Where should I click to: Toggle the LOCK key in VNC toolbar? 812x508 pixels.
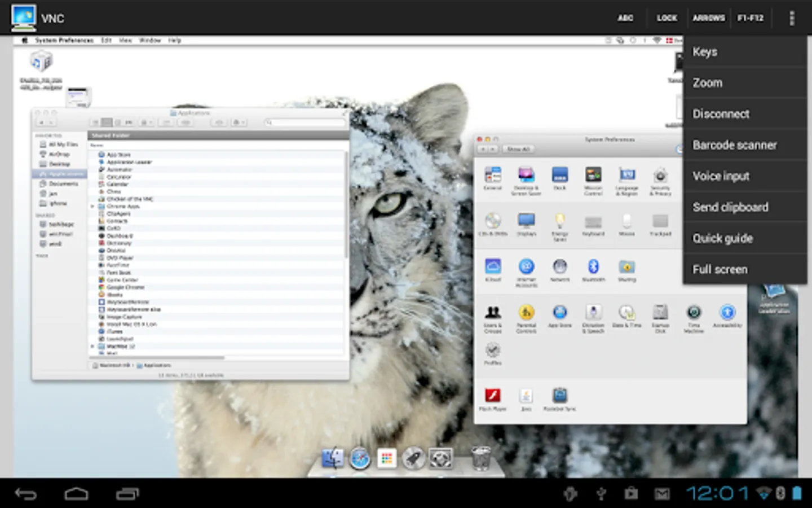pyautogui.click(x=667, y=18)
